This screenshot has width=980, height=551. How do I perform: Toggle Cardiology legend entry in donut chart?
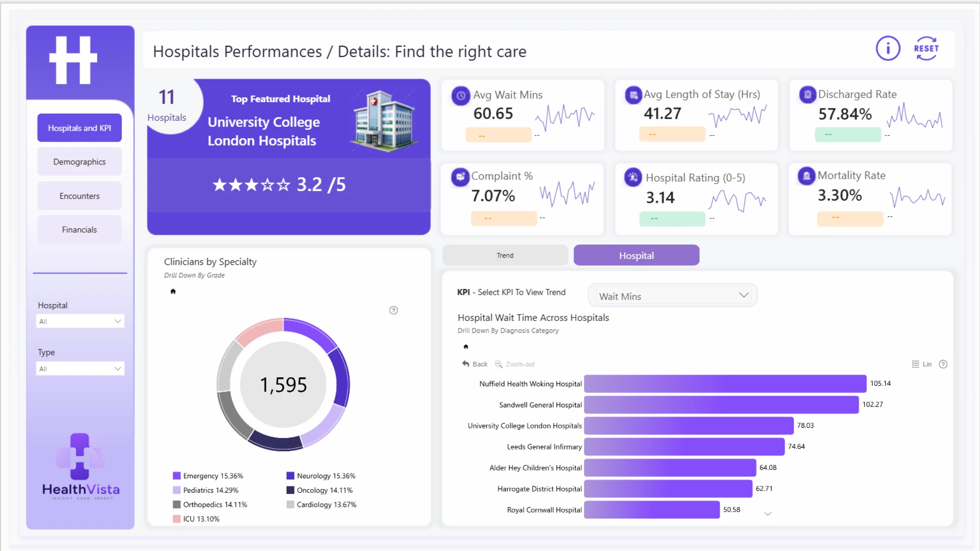pos(322,505)
